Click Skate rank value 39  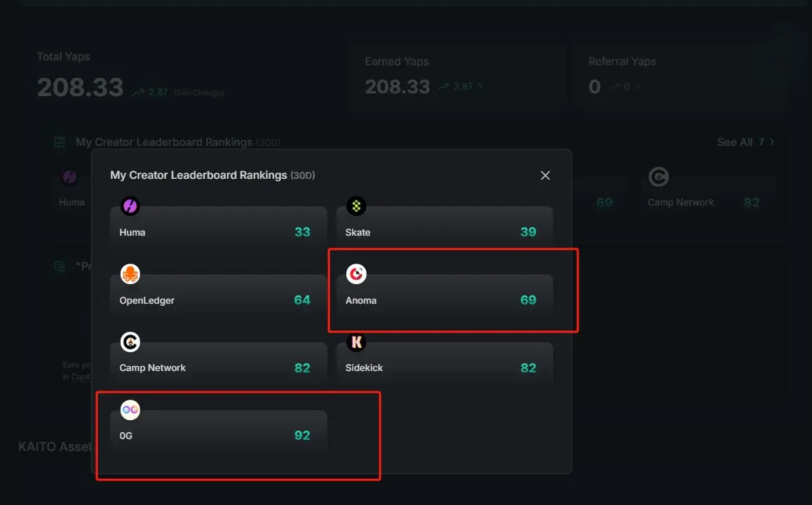528,232
